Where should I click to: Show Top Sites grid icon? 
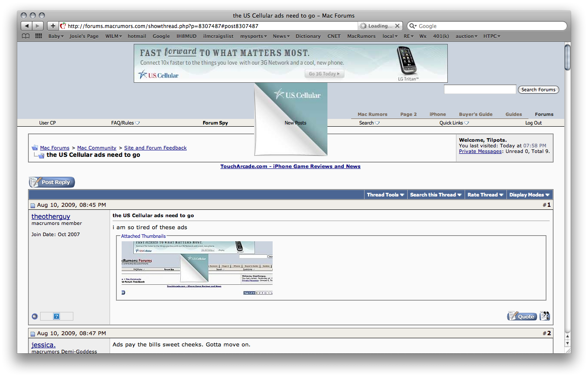[38, 36]
